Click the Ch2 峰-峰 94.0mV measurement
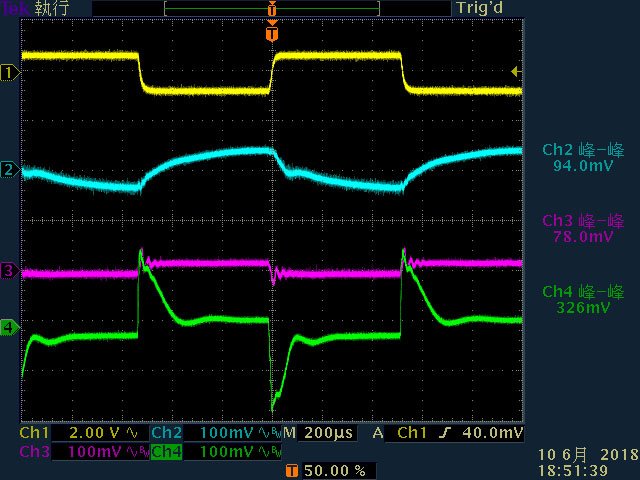The image size is (640, 480). [x=583, y=158]
